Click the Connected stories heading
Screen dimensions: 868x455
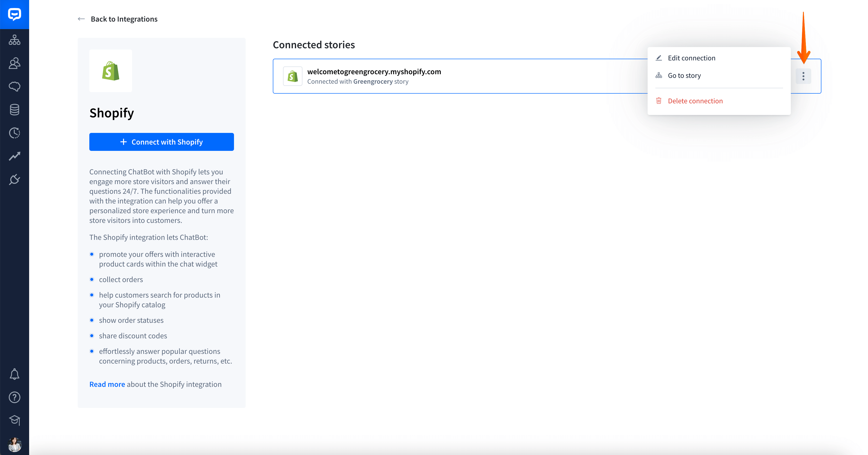click(314, 44)
